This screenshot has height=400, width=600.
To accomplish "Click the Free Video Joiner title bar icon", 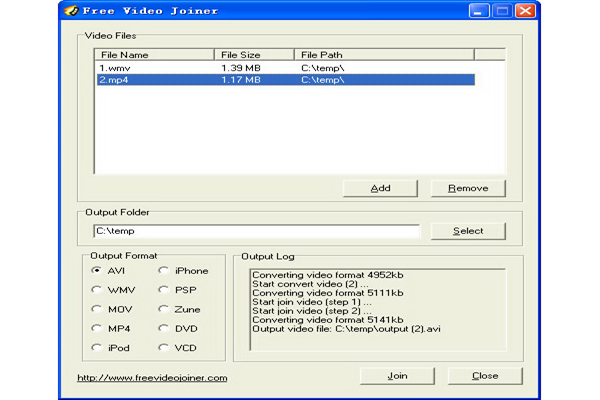I will coord(72,13).
